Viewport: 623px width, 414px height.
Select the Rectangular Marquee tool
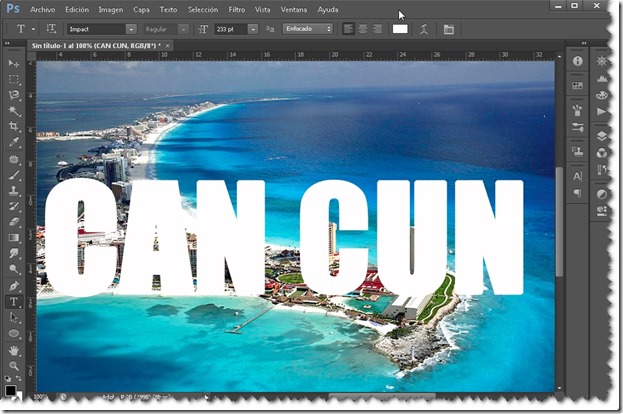[x=14, y=79]
